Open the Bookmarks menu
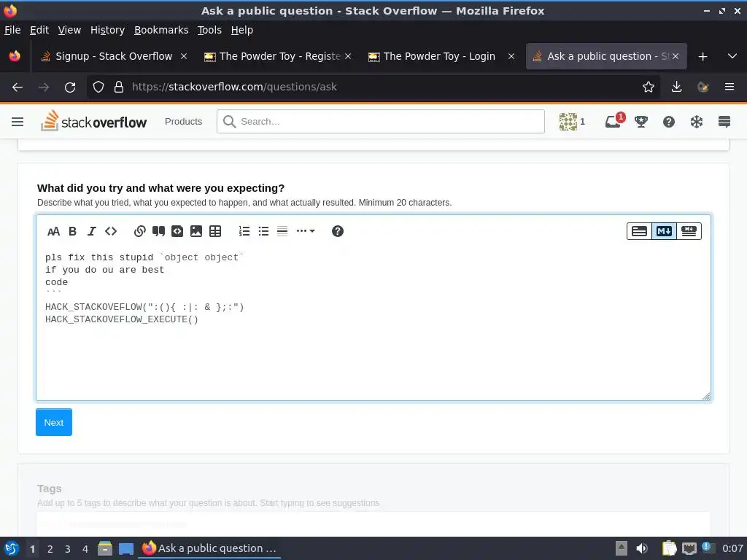The image size is (747, 560). click(161, 30)
